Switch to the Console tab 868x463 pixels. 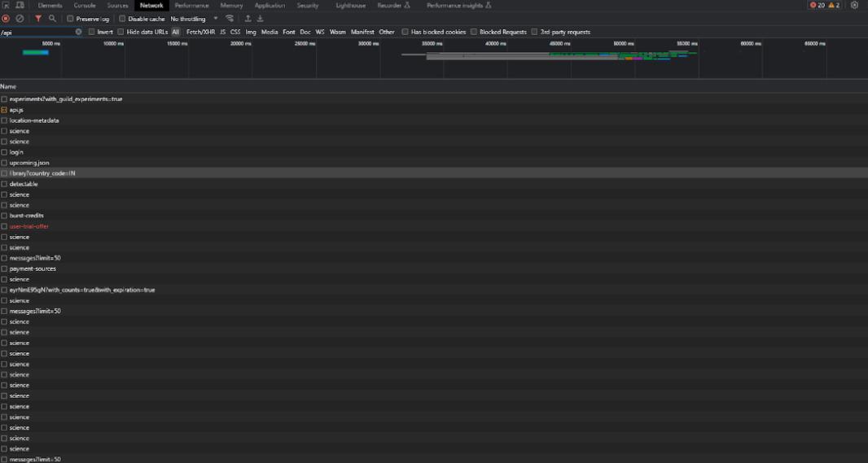[x=85, y=6]
